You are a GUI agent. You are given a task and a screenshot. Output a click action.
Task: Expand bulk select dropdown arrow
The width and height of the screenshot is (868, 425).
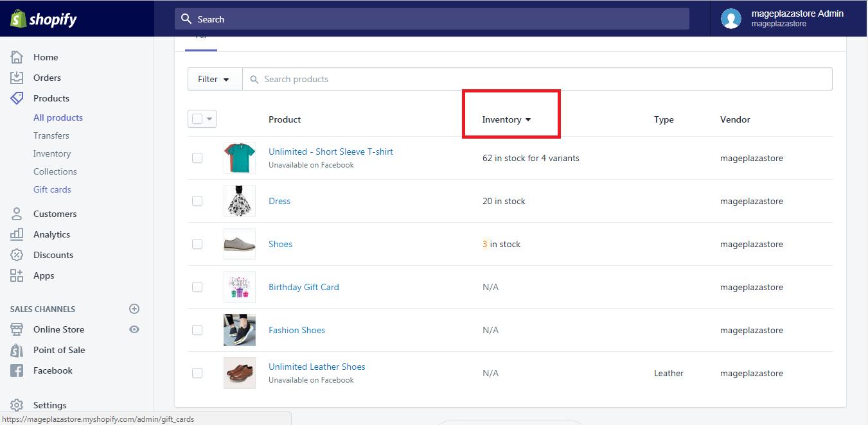point(209,119)
